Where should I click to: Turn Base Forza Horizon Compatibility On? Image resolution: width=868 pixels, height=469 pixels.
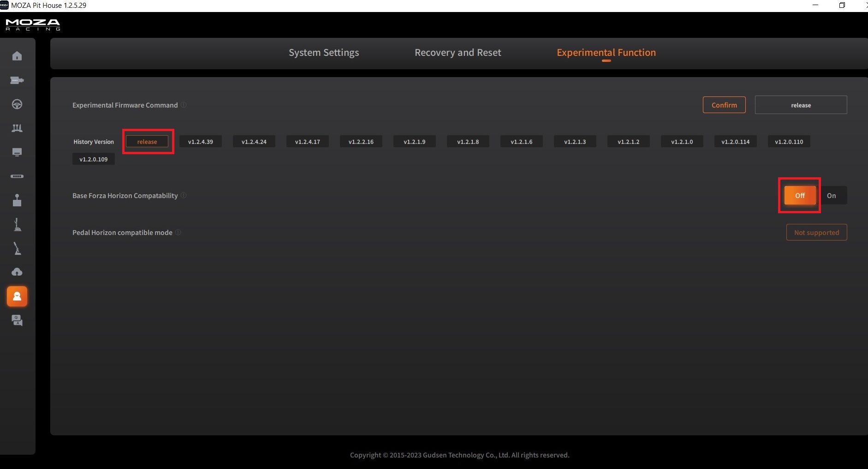pos(831,196)
